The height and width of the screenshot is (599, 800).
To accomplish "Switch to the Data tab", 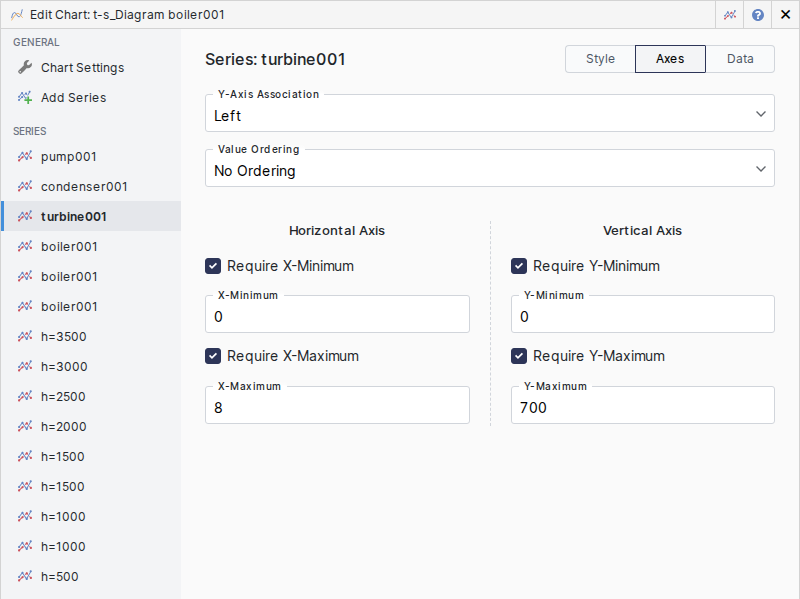I will pos(740,59).
